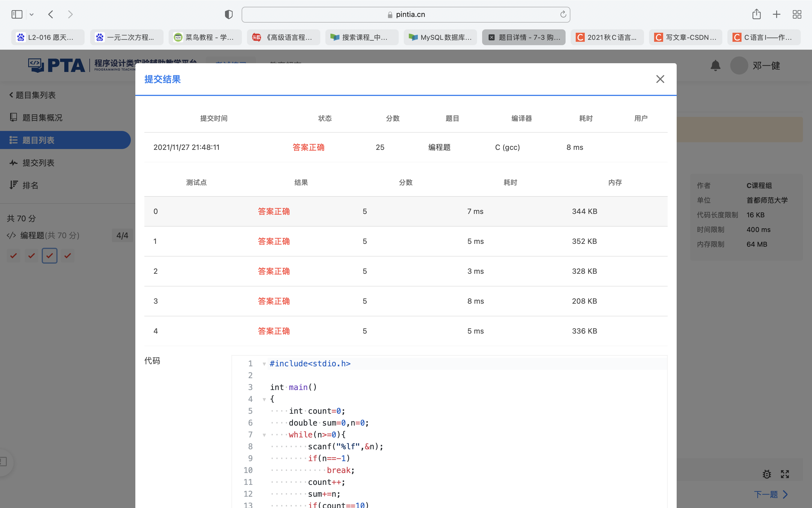Switch to the 《高级语言程 tab
Viewport: 812px width, 508px height.
(x=284, y=37)
